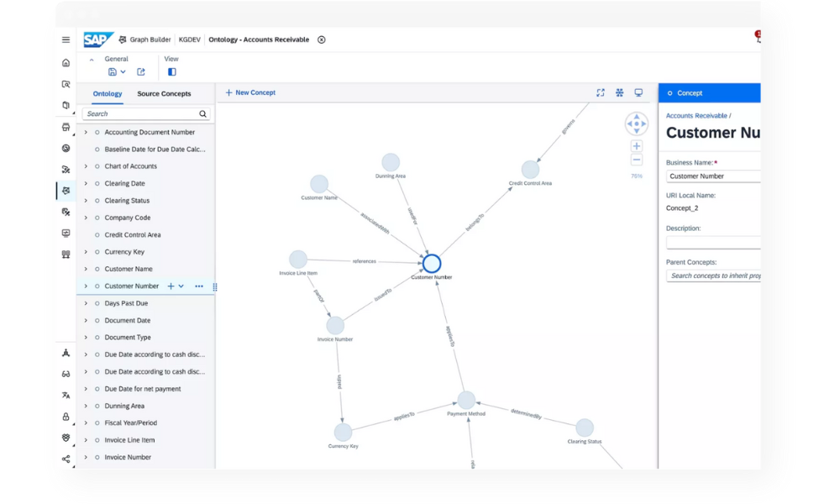Click the plus icon on Customer Number row

(x=171, y=286)
